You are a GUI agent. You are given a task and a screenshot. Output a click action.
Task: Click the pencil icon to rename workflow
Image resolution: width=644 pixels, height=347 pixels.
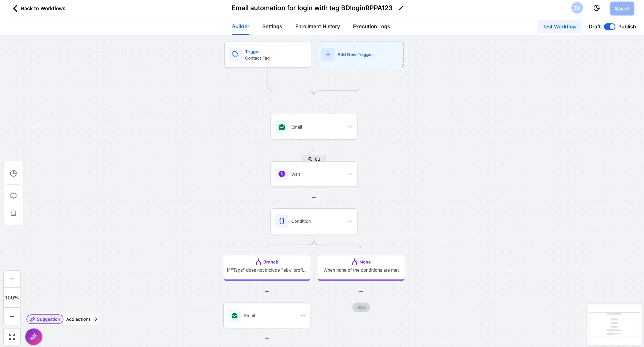(x=401, y=8)
